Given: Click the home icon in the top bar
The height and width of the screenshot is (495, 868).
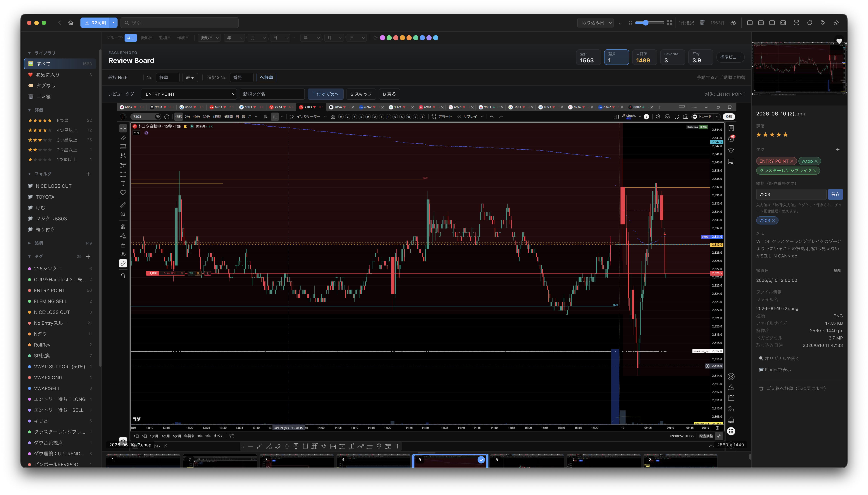Looking at the screenshot, I should (71, 23).
